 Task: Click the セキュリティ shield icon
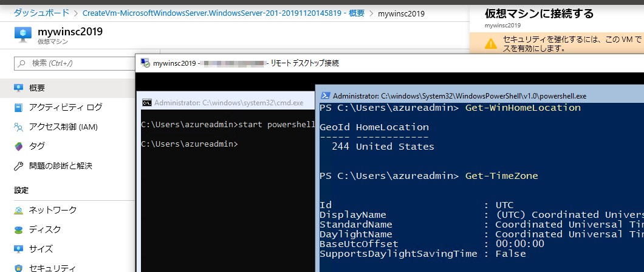click(18, 268)
